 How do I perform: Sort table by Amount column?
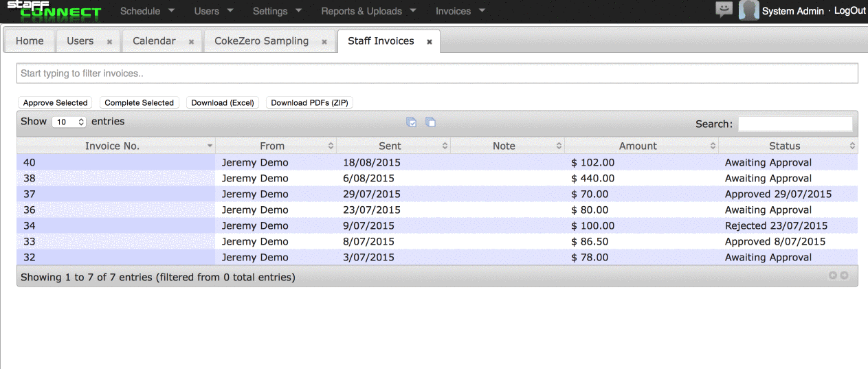642,146
